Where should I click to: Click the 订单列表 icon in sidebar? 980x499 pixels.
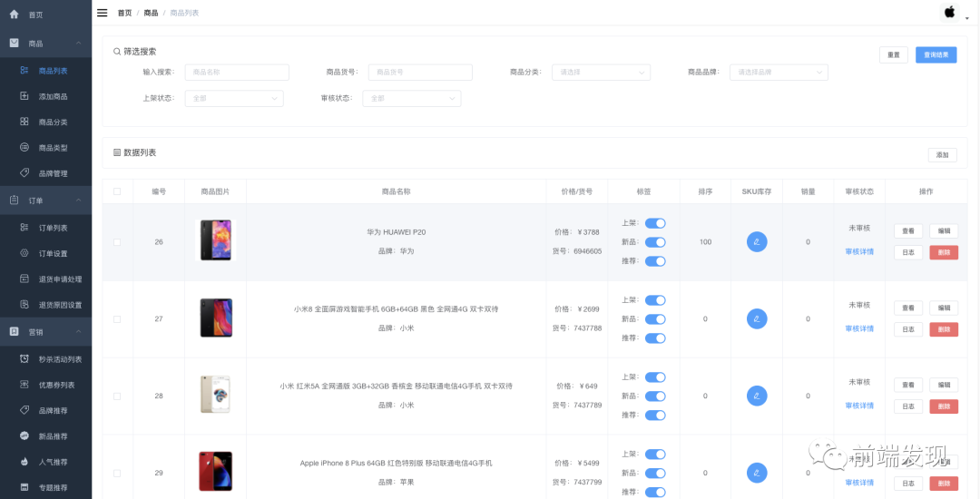(x=24, y=228)
